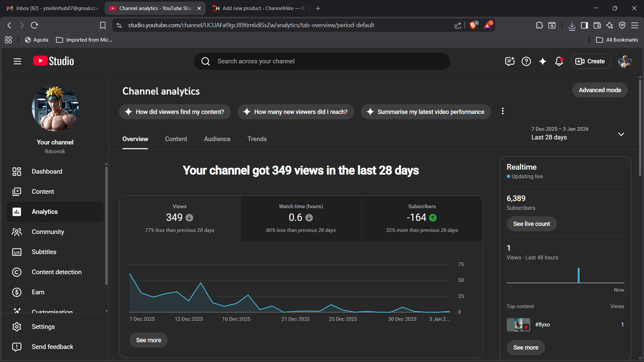Viewport: 644px width, 362px height.
Task: Click the Search across your channel field
Action: click(322, 61)
